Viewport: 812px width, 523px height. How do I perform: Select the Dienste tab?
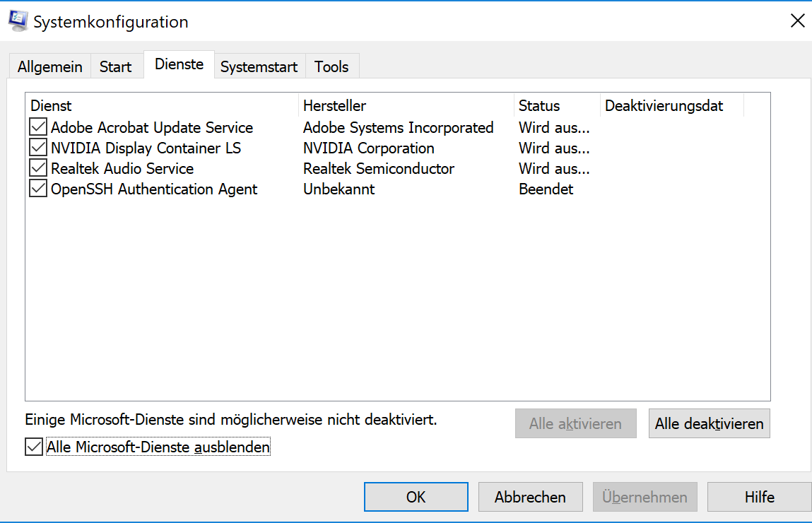(180, 64)
